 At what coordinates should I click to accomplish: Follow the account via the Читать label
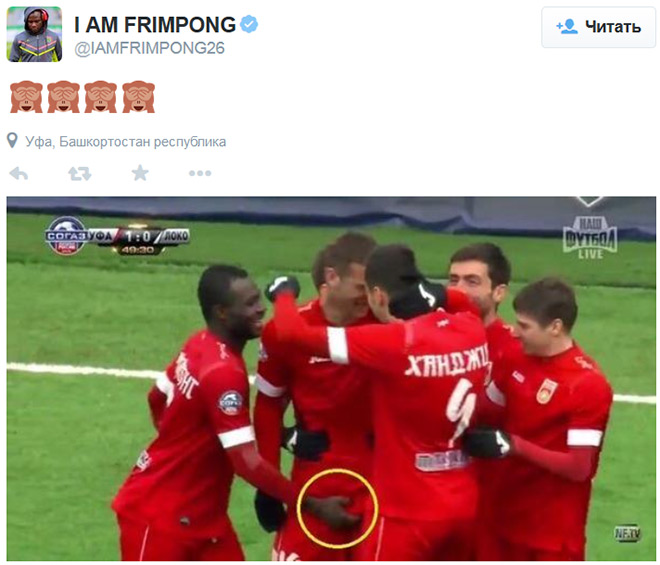click(x=613, y=27)
